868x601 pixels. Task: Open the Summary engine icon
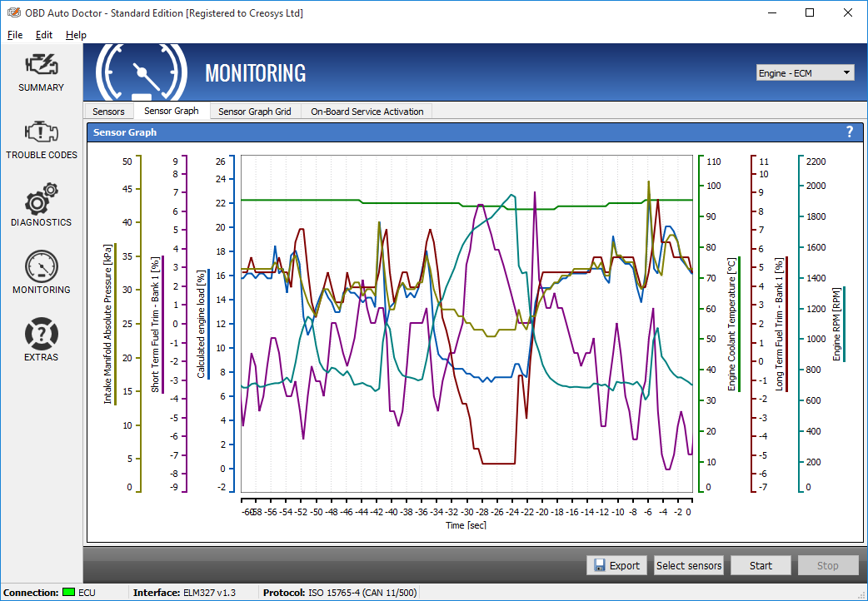pyautogui.click(x=41, y=64)
